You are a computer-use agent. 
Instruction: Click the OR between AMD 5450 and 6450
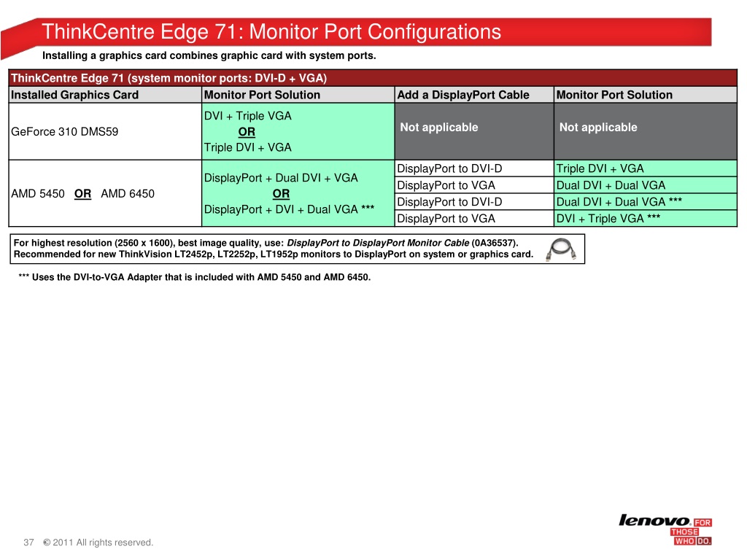click(82, 194)
